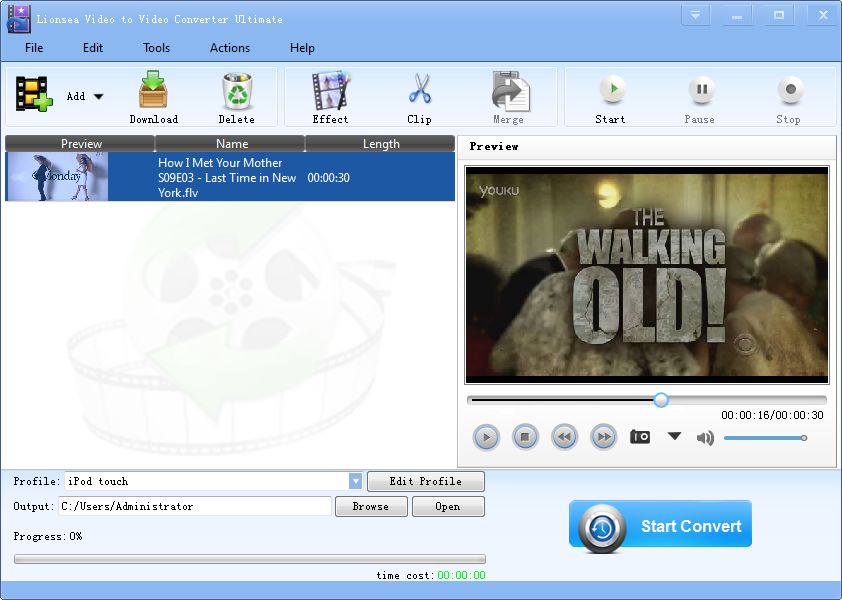Adjust the volume slider
The width and height of the screenshot is (842, 600).
(765, 438)
